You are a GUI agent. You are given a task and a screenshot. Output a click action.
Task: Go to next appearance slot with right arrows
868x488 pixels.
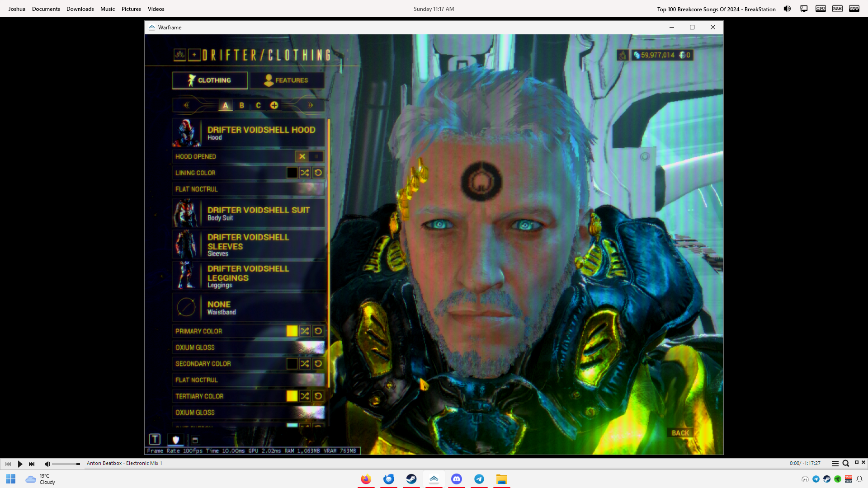coord(311,105)
